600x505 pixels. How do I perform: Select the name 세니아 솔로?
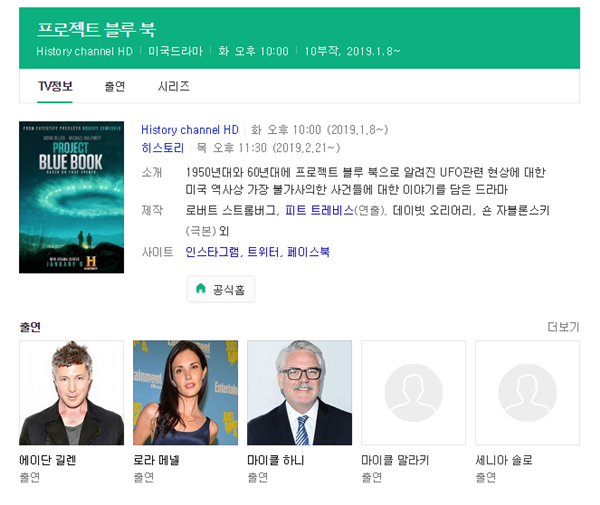(504, 460)
